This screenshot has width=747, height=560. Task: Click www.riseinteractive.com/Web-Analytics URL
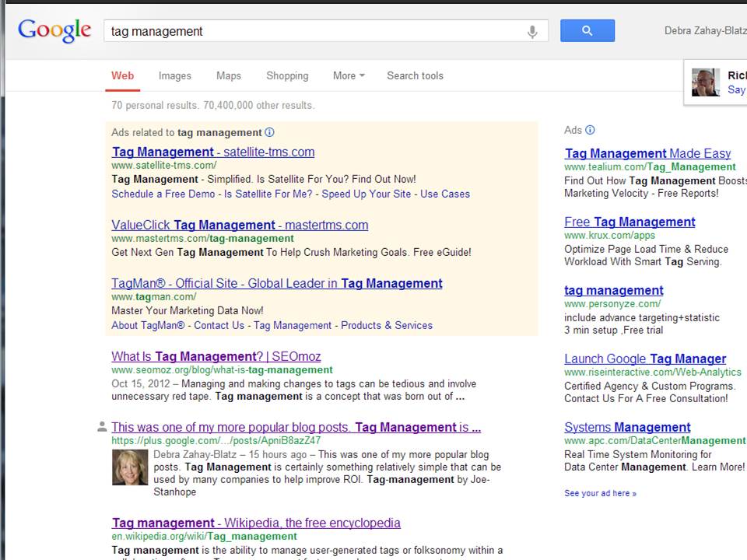click(x=653, y=372)
